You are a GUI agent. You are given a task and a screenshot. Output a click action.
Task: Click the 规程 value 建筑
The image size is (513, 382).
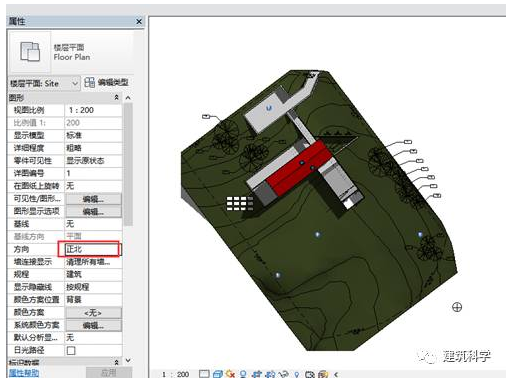(x=93, y=275)
